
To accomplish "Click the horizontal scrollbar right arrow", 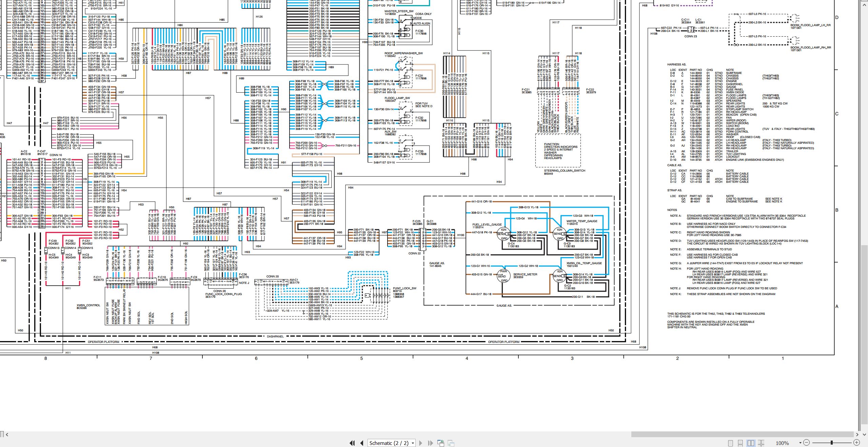I will tap(857, 434).
